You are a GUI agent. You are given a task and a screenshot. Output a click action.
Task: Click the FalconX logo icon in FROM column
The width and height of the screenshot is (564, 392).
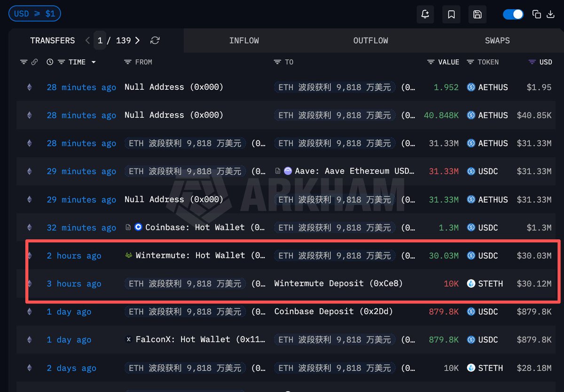pos(128,339)
